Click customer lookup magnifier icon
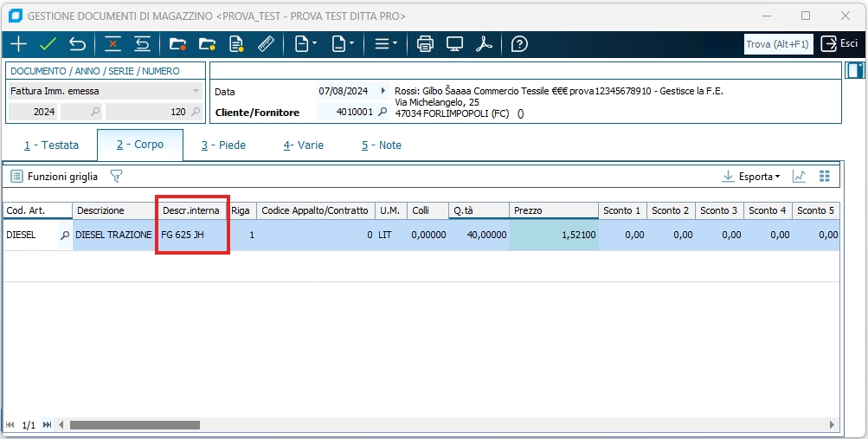The image size is (868, 439). (x=383, y=112)
